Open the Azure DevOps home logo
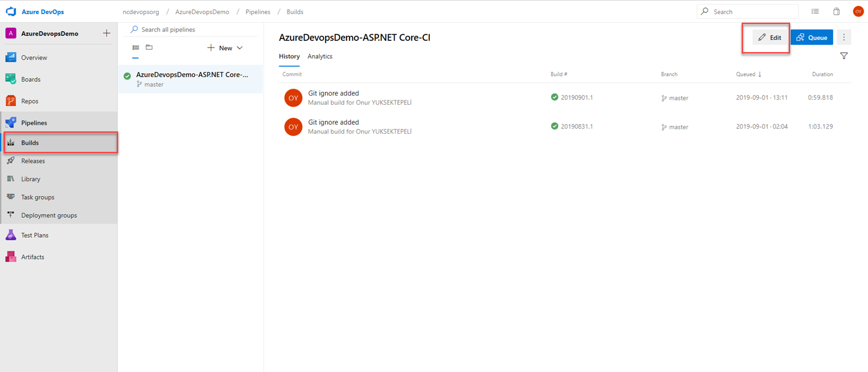This screenshot has height=372, width=868. tap(11, 11)
